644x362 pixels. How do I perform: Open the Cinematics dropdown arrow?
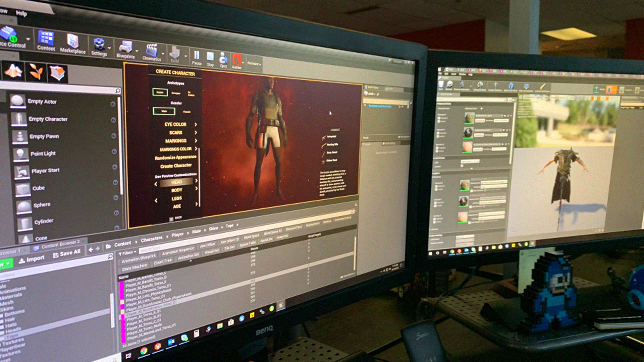163,54
